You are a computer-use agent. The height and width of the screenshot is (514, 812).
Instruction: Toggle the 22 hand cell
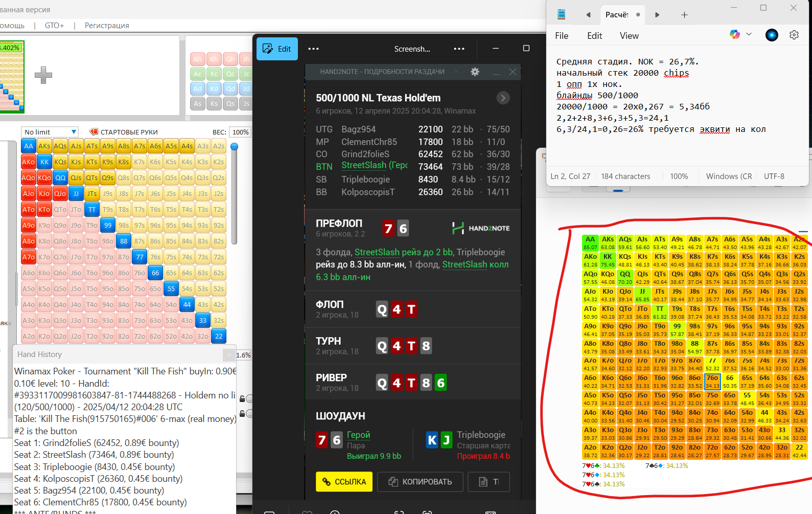219,337
